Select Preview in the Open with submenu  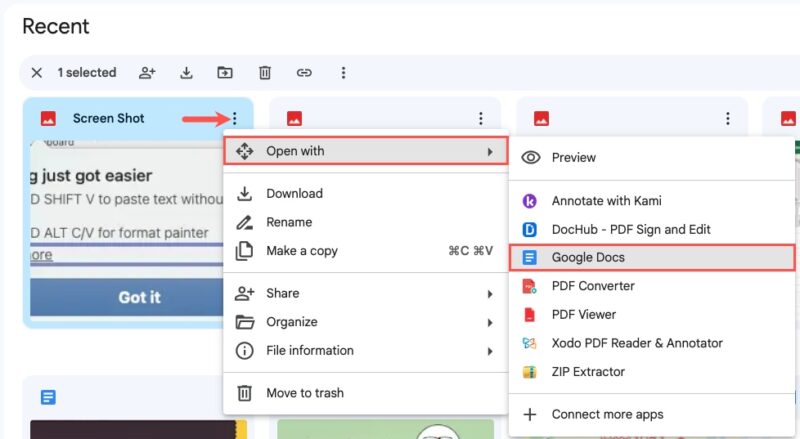point(652,157)
